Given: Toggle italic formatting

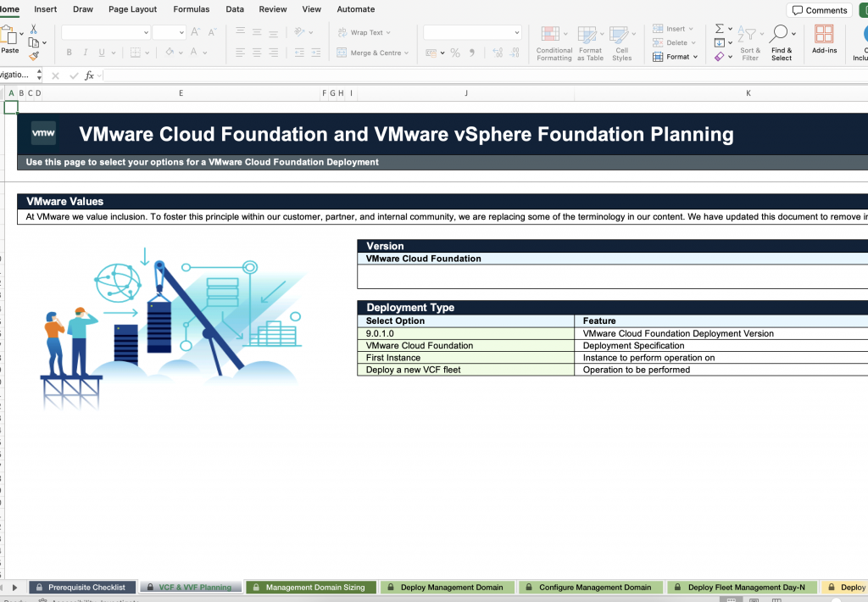Looking at the screenshot, I should click(86, 53).
